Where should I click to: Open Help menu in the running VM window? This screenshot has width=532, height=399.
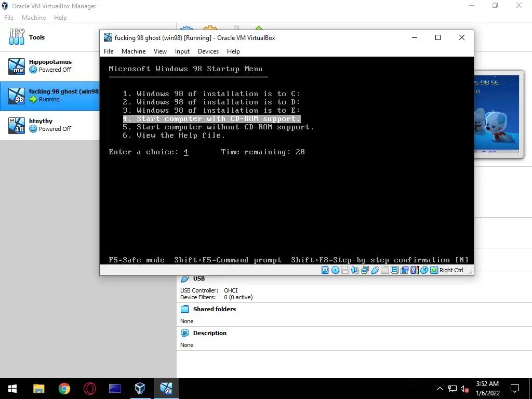click(233, 51)
